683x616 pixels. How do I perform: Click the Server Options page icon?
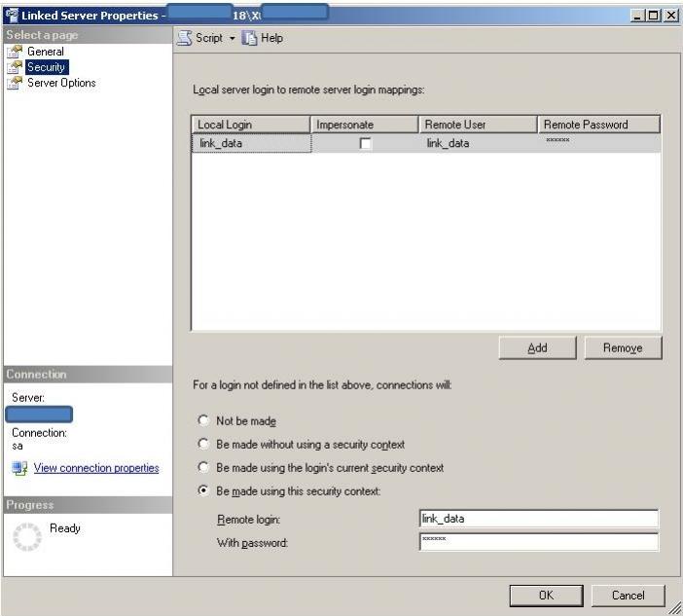pos(15,83)
